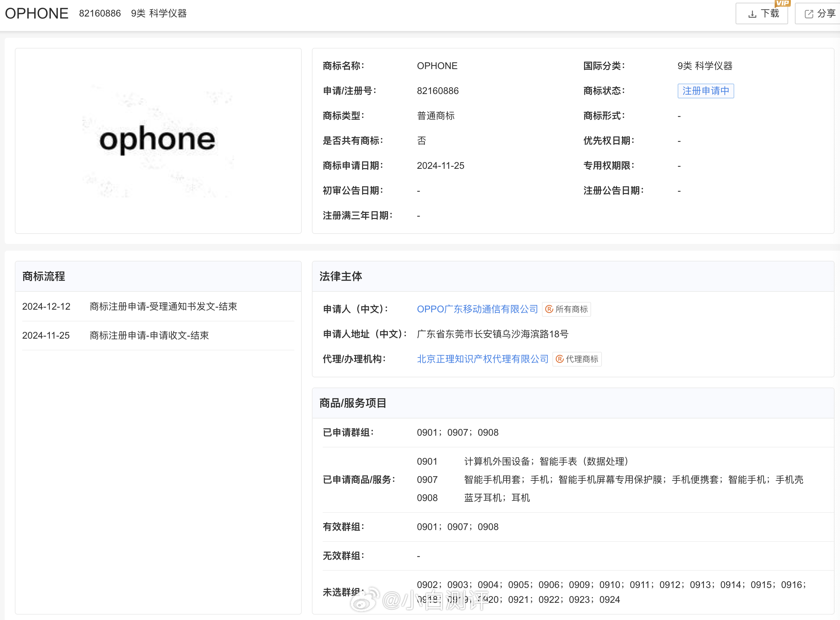Viewport: 840px width, 620px height.
Task: Click goods text starting with 智能手机用套
Action: (633, 479)
